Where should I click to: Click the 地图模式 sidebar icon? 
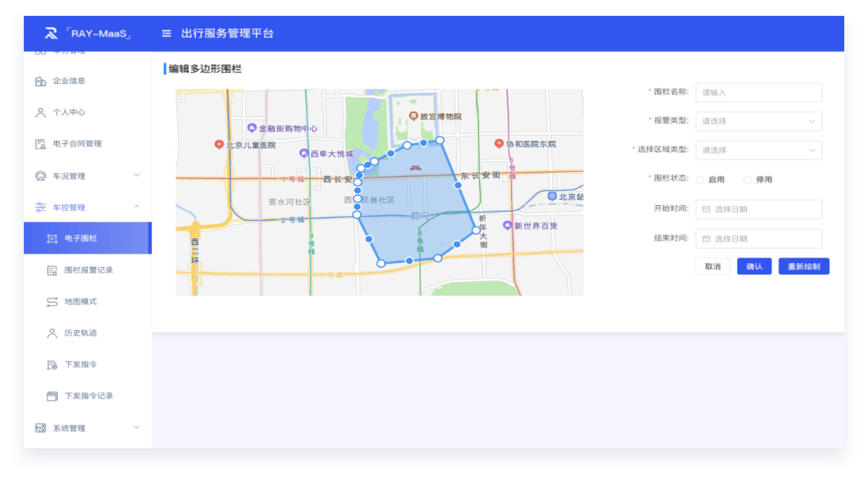52,302
